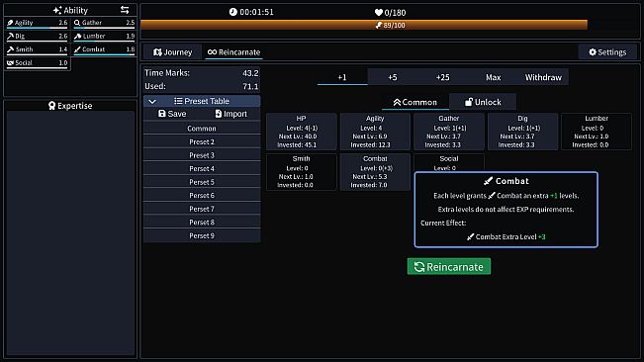The width and height of the screenshot is (644, 362).
Task: Invest in the HP upgrade card
Action: pyautogui.click(x=302, y=132)
